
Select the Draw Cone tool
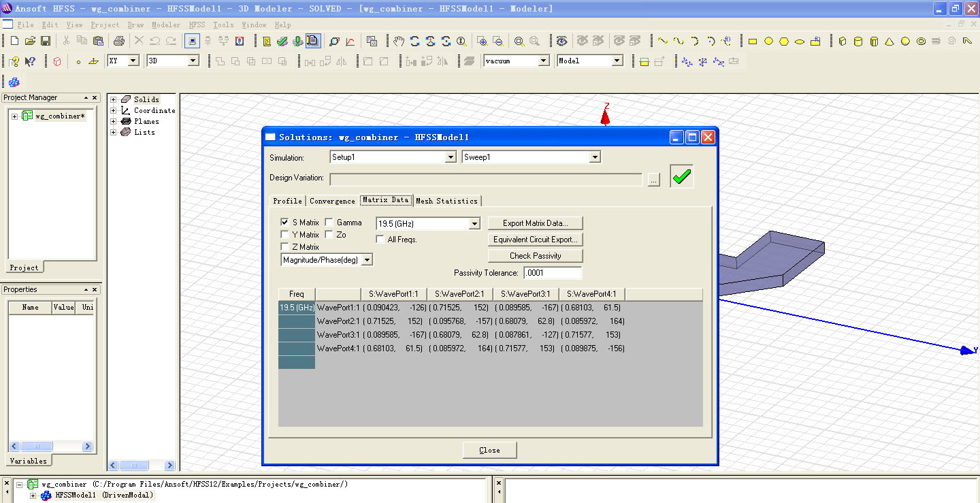click(889, 41)
